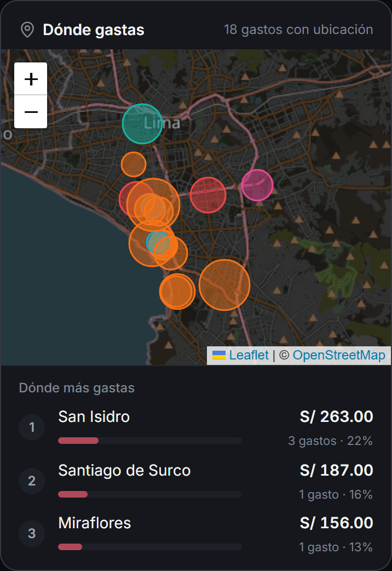Click the location pin icon beside Dónde gastas
Screen dimensions: 392x571
tap(27, 30)
